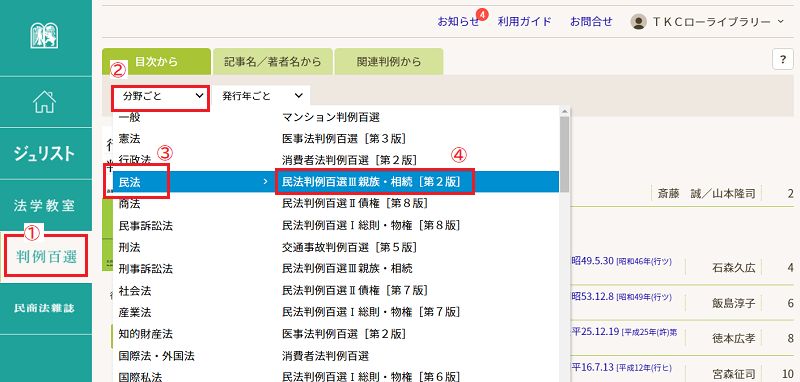Viewport: 800px width, 382px height.
Task: Open the help question mark button
Action: pos(782,60)
